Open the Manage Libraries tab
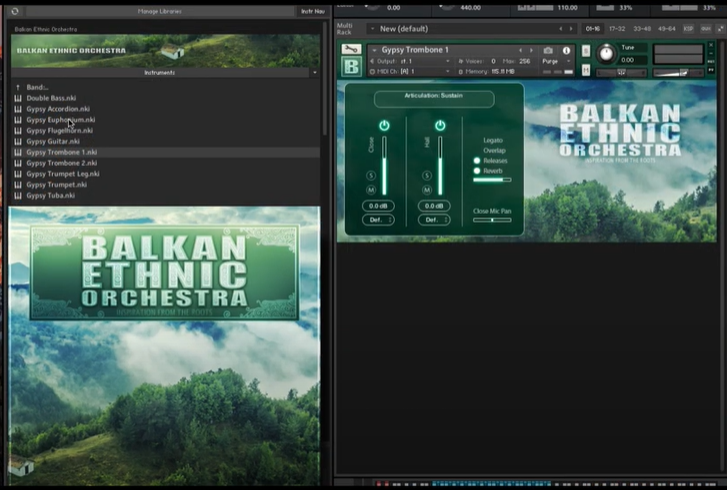The image size is (727, 490). click(159, 11)
